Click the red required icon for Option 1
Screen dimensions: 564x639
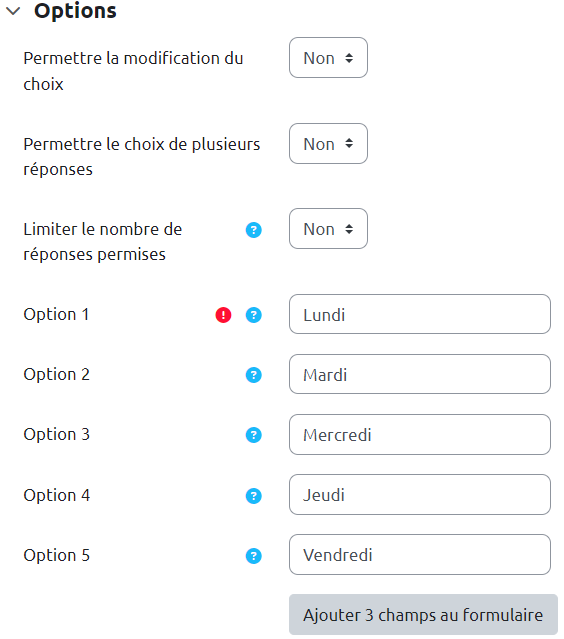[x=223, y=315]
